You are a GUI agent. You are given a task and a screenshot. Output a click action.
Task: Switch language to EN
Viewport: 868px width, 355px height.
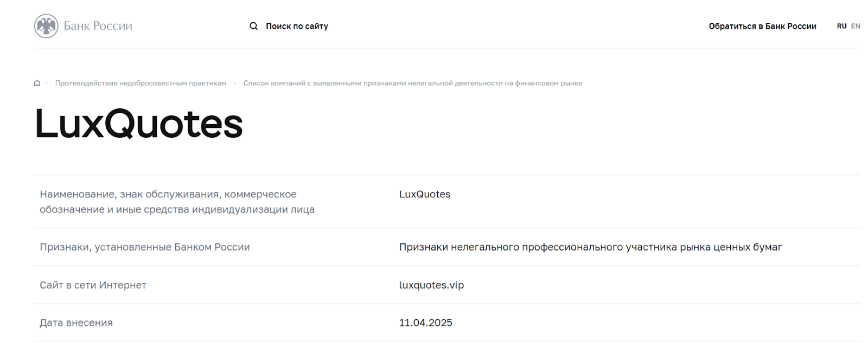pos(856,26)
